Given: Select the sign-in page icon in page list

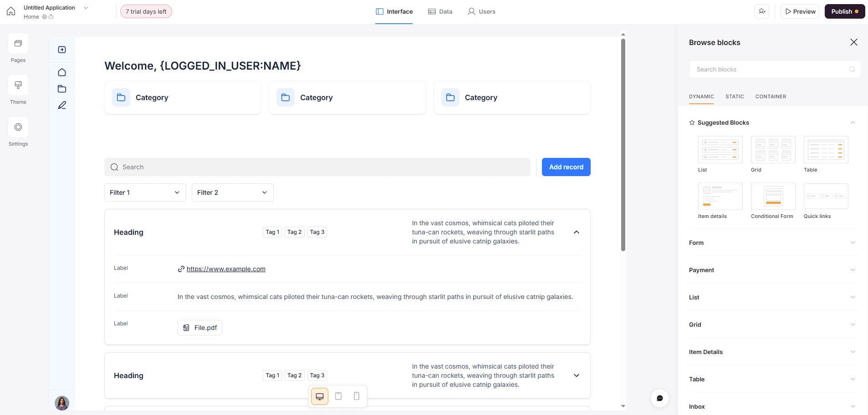Looking at the screenshot, I should pos(62,50).
